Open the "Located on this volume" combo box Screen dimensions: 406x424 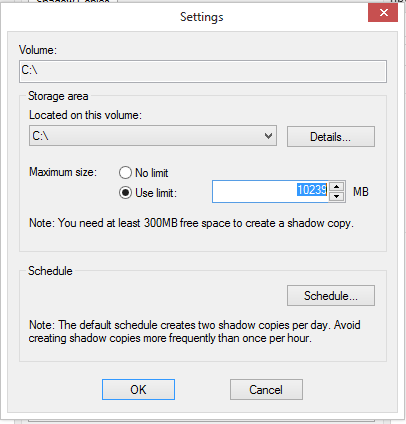coord(153,136)
